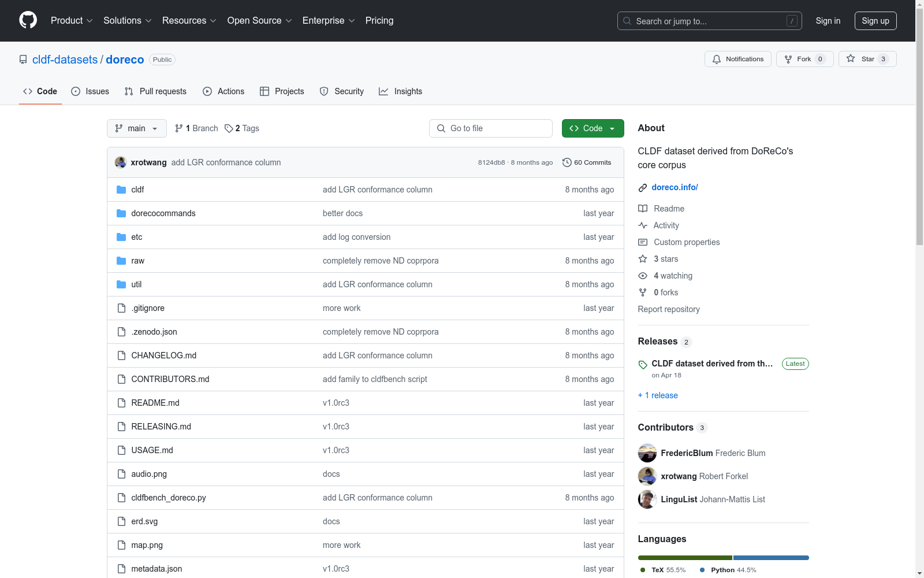924x578 pixels.
Task: Click commit hash 8124db8
Action: 491,162
